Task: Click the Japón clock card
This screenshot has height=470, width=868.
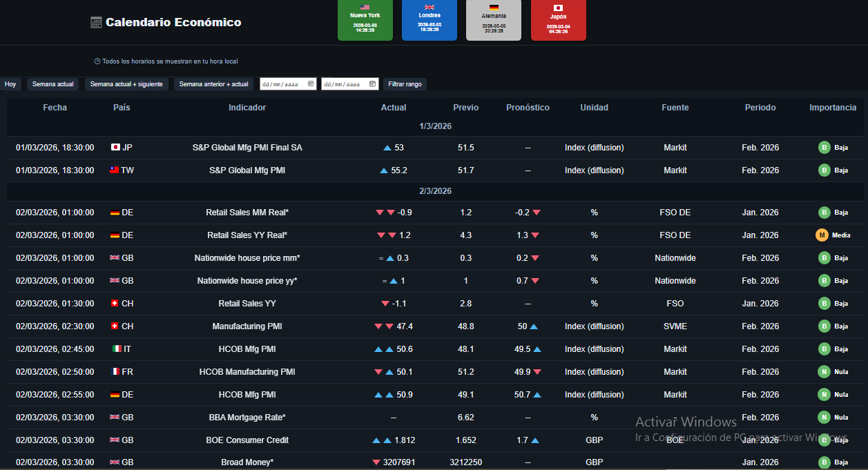Action: [558, 20]
